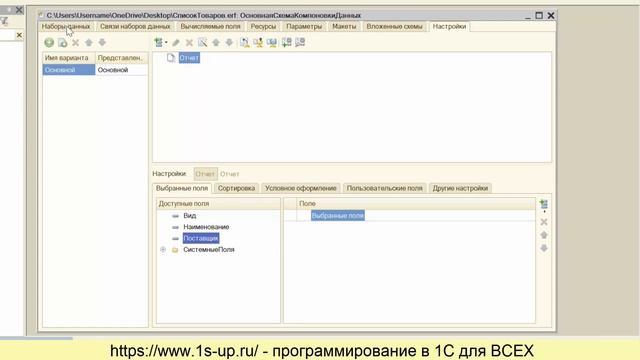Edit the selected structure element with pencil icon
The image size is (640, 360).
pyautogui.click(x=176, y=42)
